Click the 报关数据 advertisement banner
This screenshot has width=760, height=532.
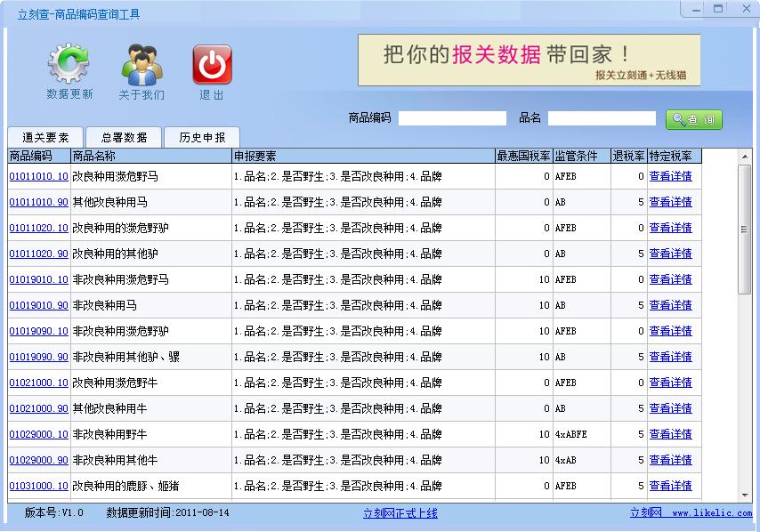529,60
